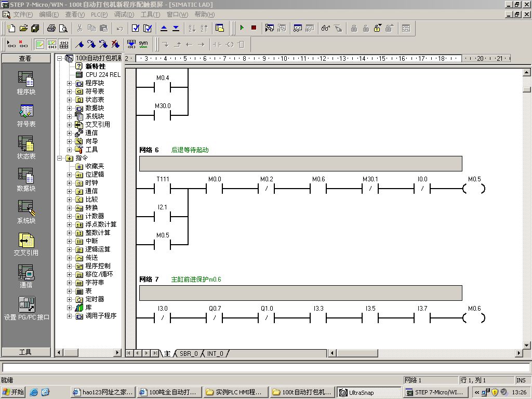Toggle the sym symbol addressing button
The height and width of the screenshot is (399, 532).
click(143, 44)
